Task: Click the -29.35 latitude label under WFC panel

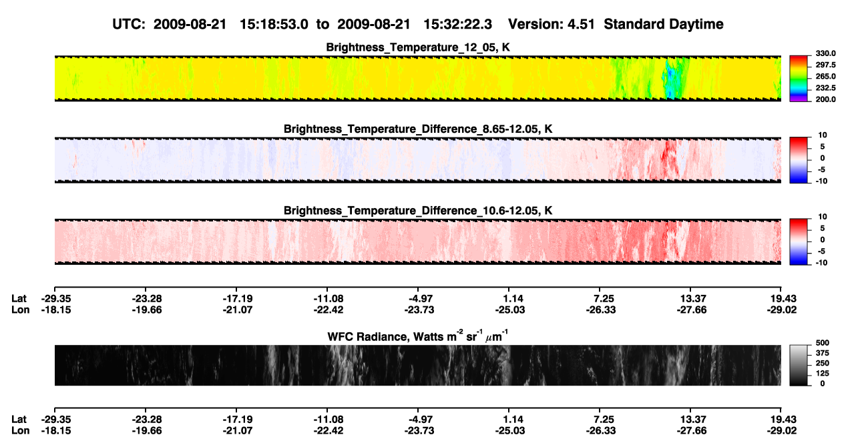Action: tap(57, 419)
